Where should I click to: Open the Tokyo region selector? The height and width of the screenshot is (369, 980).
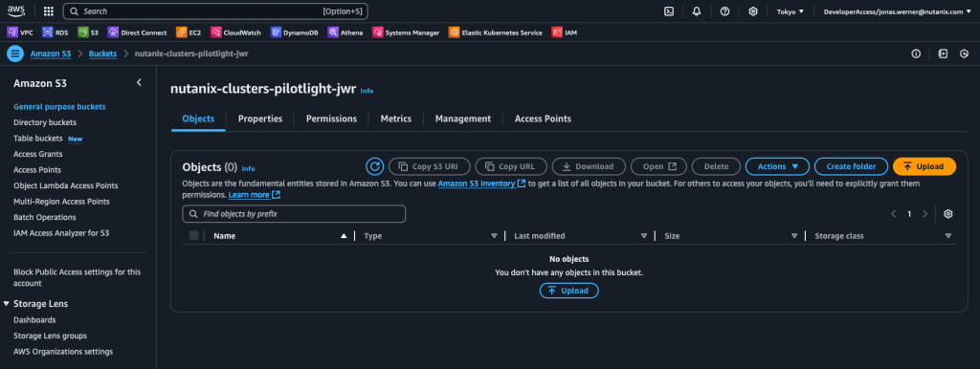(790, 11)
